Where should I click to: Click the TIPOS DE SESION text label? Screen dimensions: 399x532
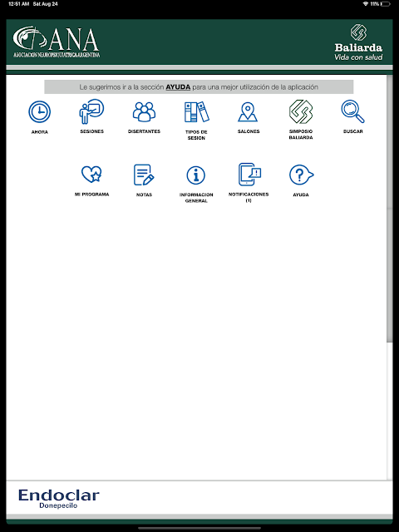point(196,135)
